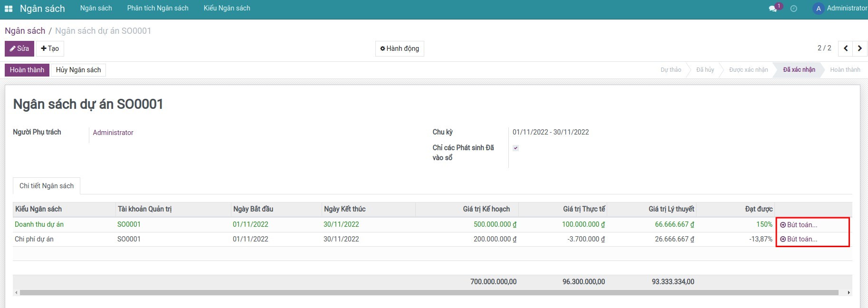The image size is (868, 308).
Task: Open the Hành động dropdown
Action: point(400,48)
